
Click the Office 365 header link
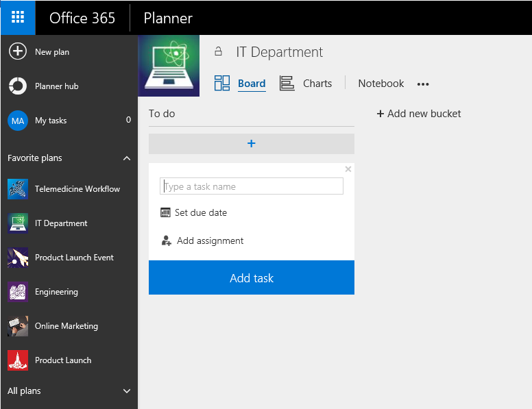click(x=82, y=18)
